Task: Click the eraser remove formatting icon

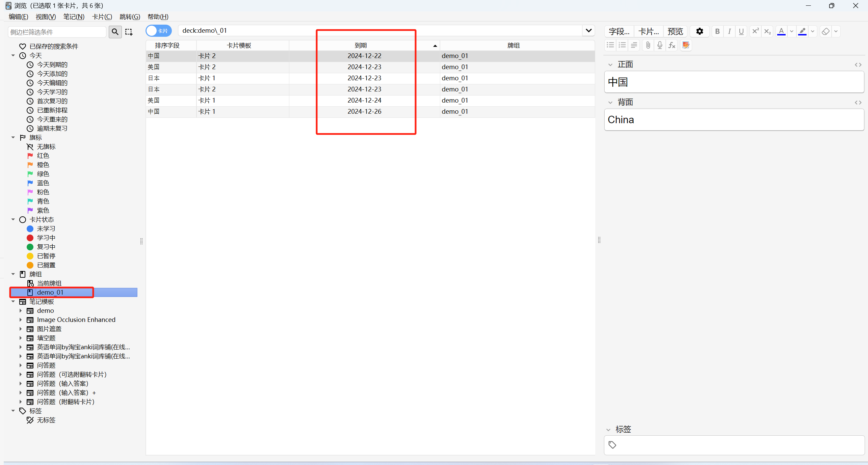Action: 825,31
